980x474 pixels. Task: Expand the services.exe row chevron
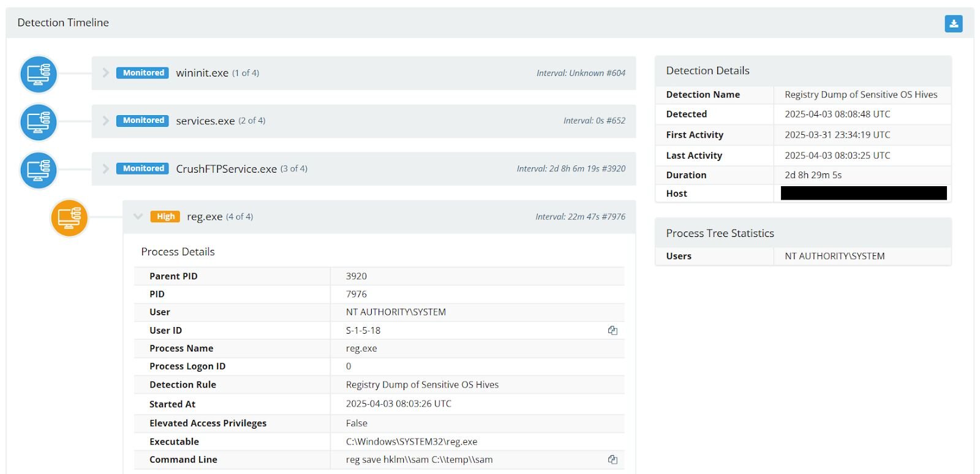point(105,121)
